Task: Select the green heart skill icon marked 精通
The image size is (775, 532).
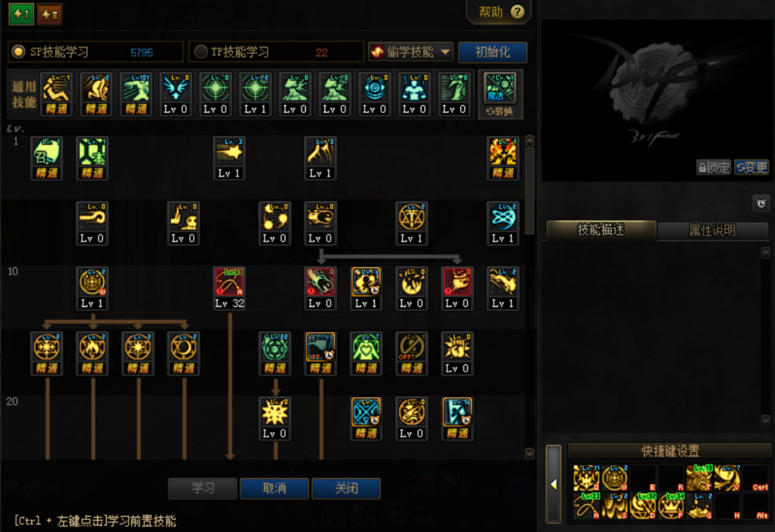Action: click(366, 348)
